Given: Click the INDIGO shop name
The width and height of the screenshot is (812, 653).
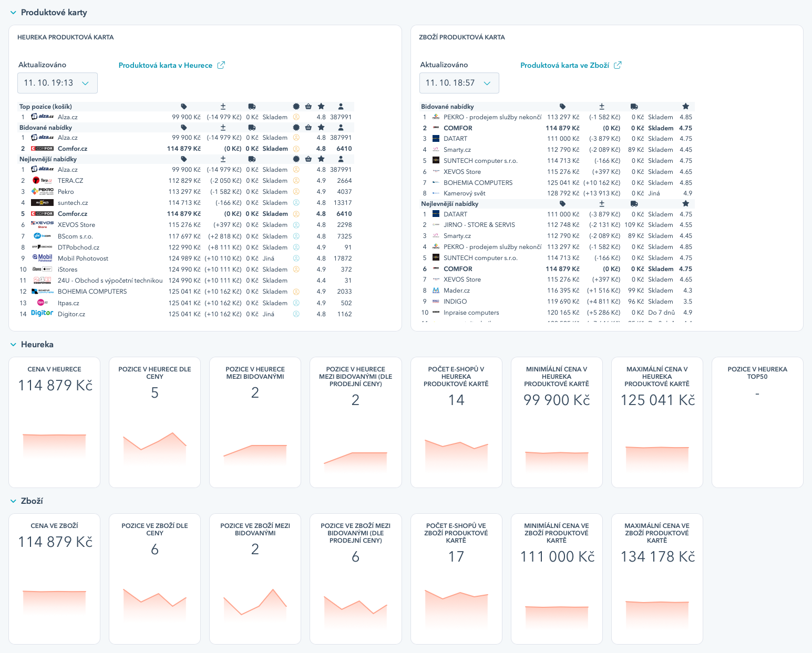Looking at the screenshot, I should click(x=455, y=302).
